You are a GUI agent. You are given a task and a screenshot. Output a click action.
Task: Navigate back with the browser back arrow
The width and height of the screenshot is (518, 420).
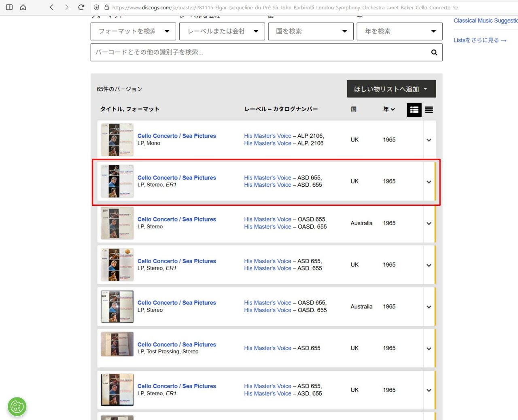pyautogui.click(x=51, y=7)
